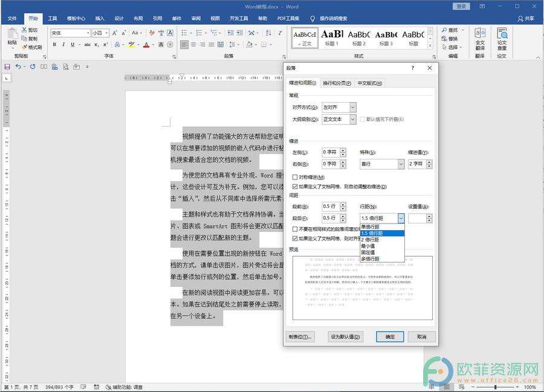Click the print preview magnifier icon
Image resolution: width=544 pixels, height=392 pixels.
tap(66, 67)
